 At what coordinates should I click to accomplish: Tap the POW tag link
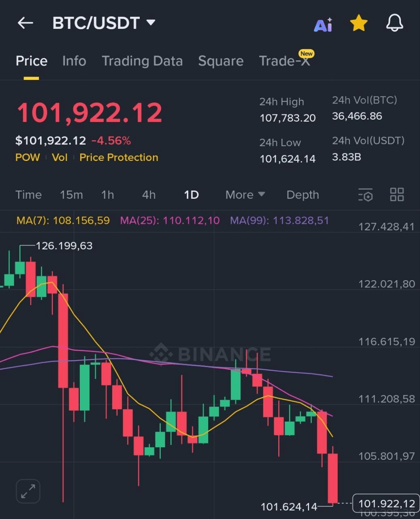(x=28, y=157)
